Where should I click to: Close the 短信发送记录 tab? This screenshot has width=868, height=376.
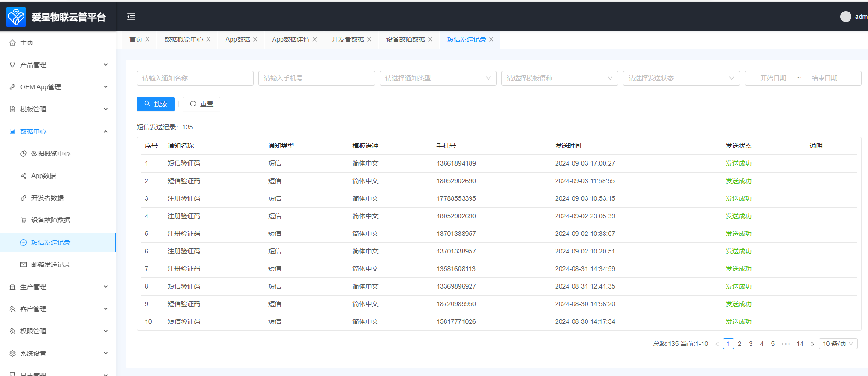pos(491,39)
